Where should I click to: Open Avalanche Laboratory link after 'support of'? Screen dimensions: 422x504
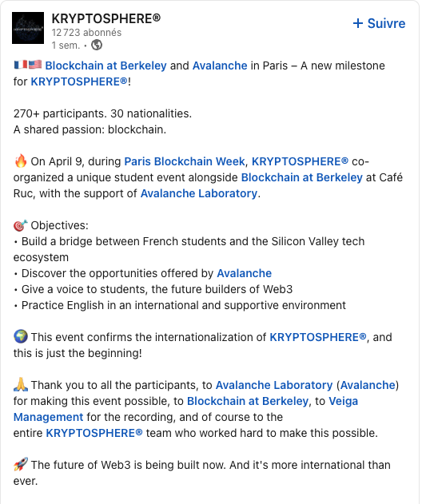[x=199, y=193]
